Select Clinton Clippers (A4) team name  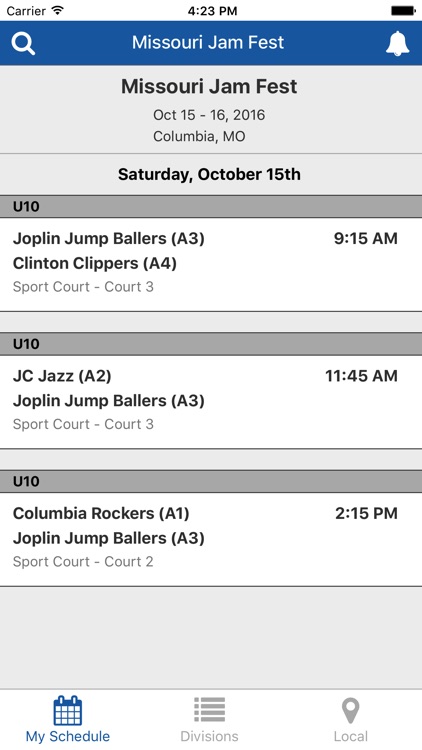95,263
